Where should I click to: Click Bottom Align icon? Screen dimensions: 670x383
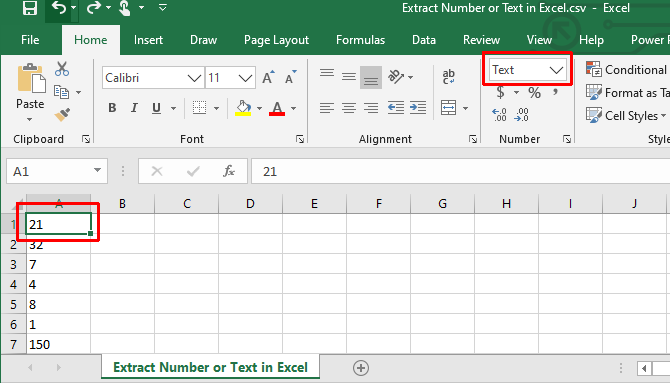click(x=371, y=78)
